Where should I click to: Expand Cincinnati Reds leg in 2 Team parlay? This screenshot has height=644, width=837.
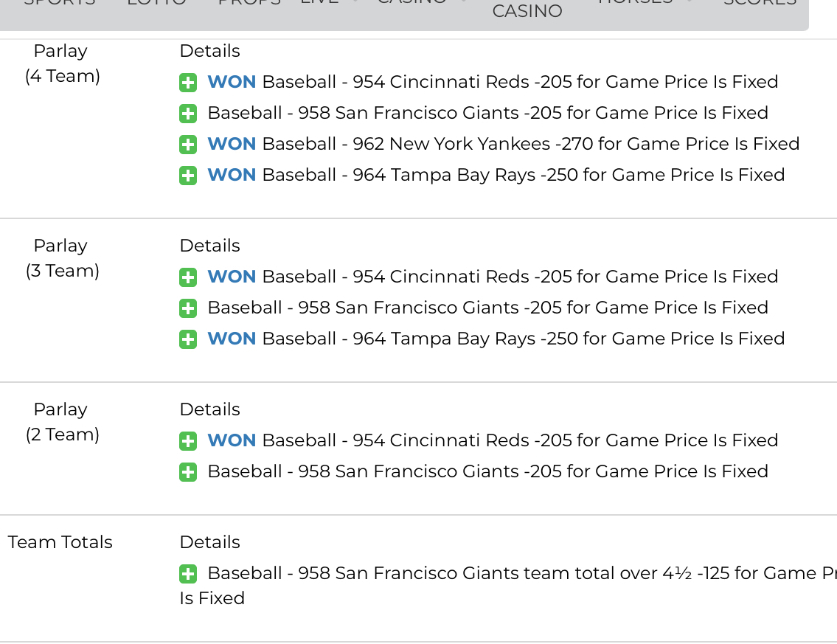coord(188,442)
